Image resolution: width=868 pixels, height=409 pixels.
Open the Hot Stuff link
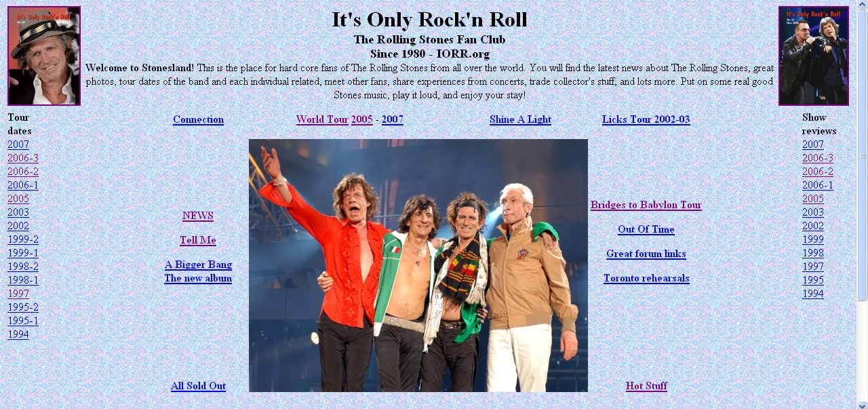click(x=646, y=386)
